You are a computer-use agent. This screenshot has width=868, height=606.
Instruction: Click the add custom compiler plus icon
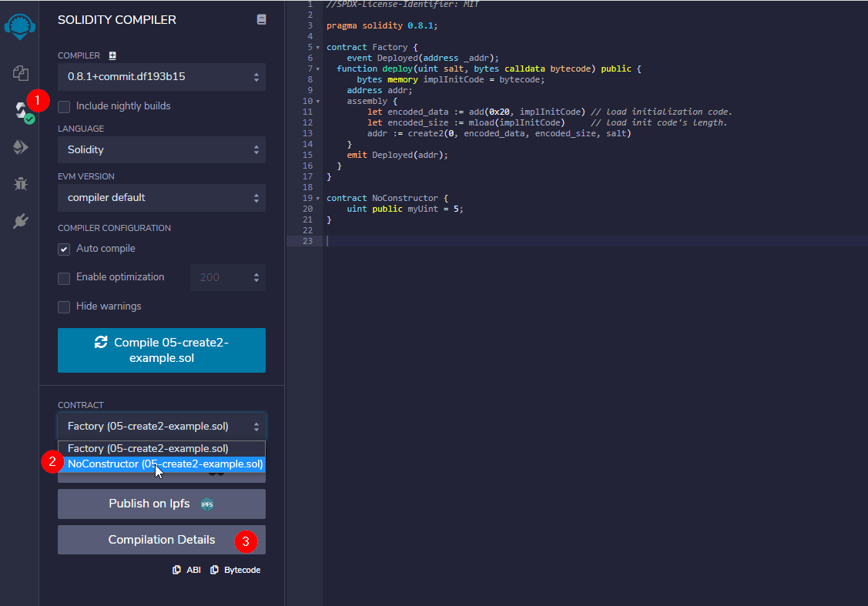tap(112, 55)
